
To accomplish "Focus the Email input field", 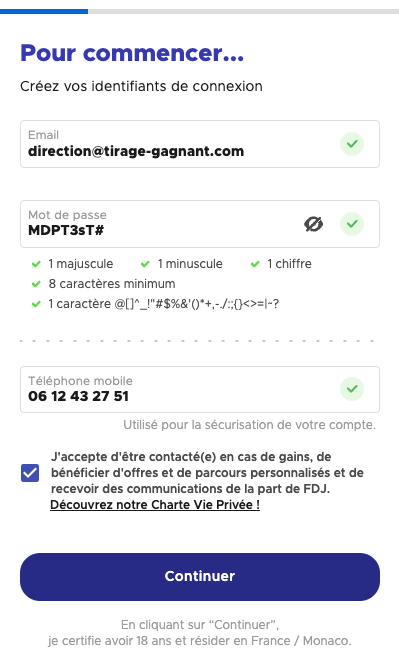I will (x=200, y=144).
